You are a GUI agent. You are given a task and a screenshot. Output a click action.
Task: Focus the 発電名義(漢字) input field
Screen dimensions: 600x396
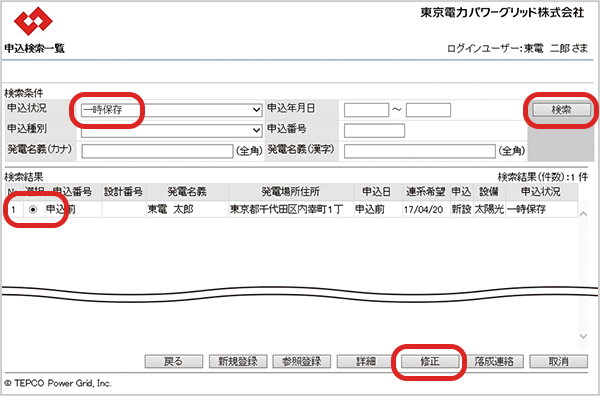[x=419, y=151]
